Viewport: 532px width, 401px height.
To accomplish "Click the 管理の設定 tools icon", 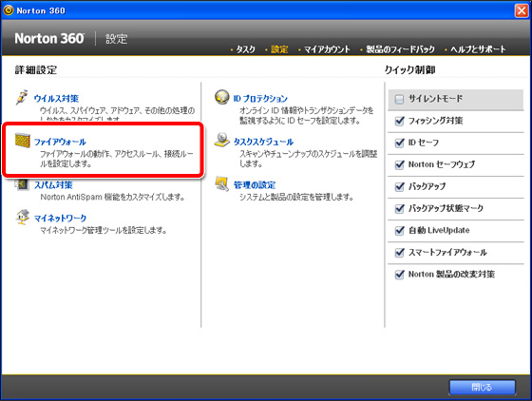I will (222, 184).
